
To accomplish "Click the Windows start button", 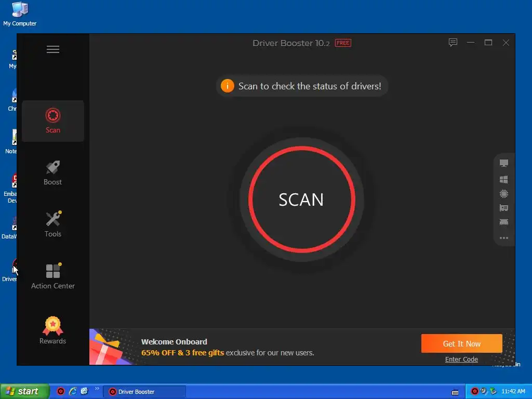I will (x=24, y=392).
